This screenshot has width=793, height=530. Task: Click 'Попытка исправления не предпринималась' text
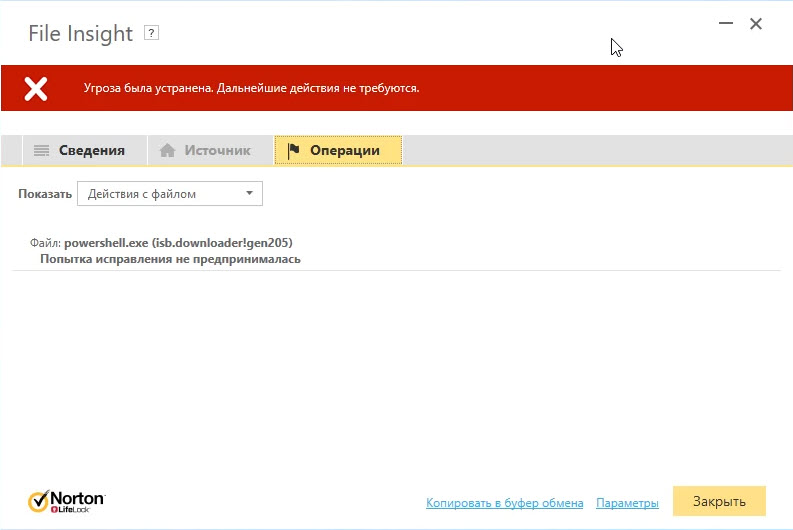(x=170, y=259)
